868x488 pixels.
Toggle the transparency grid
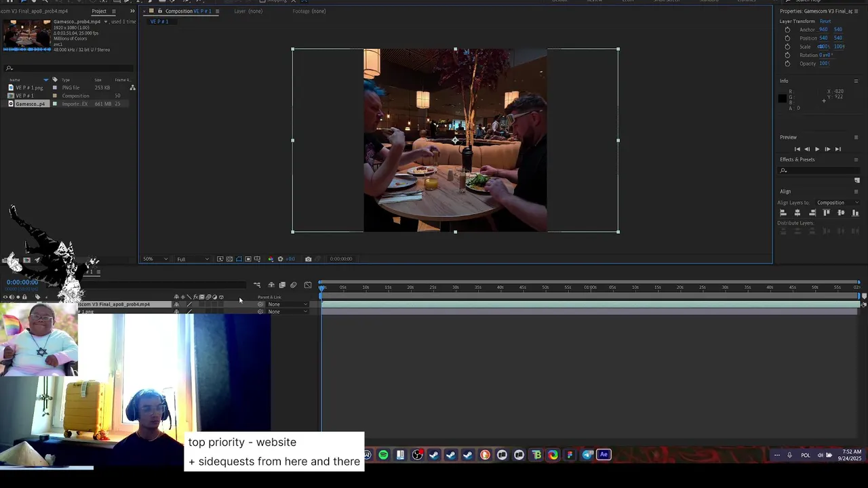[229, 259]
